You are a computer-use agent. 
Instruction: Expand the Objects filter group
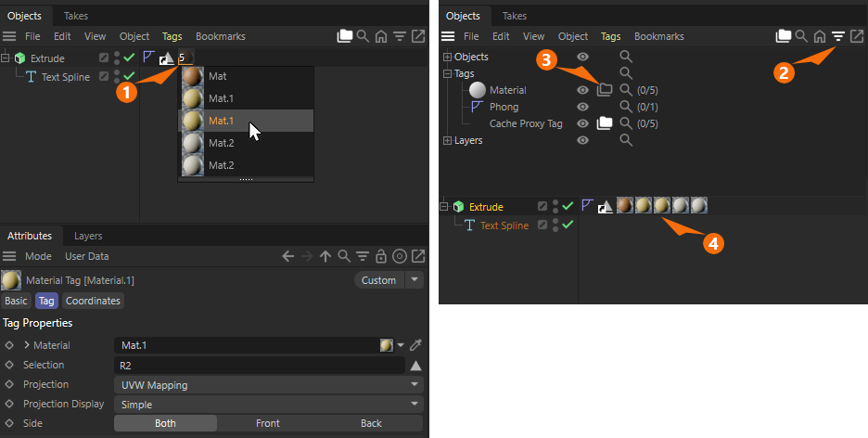click(448, 57)
